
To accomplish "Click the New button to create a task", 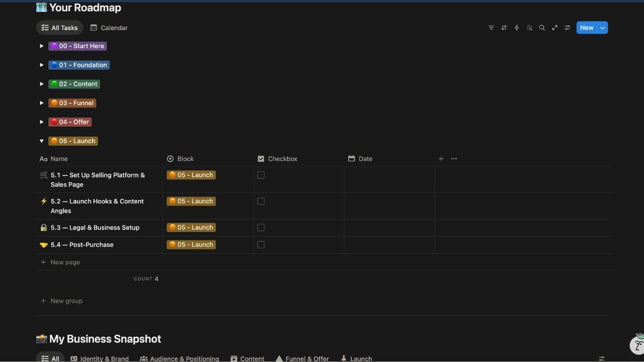I will click(586, 28).
